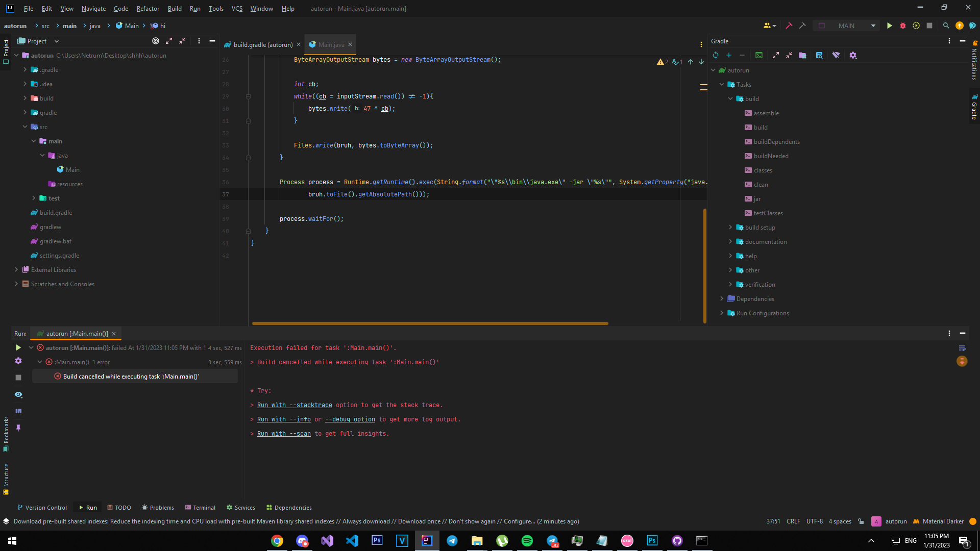Toggle the eye view options in Run panel
The image size is (980, 551).
18,394
